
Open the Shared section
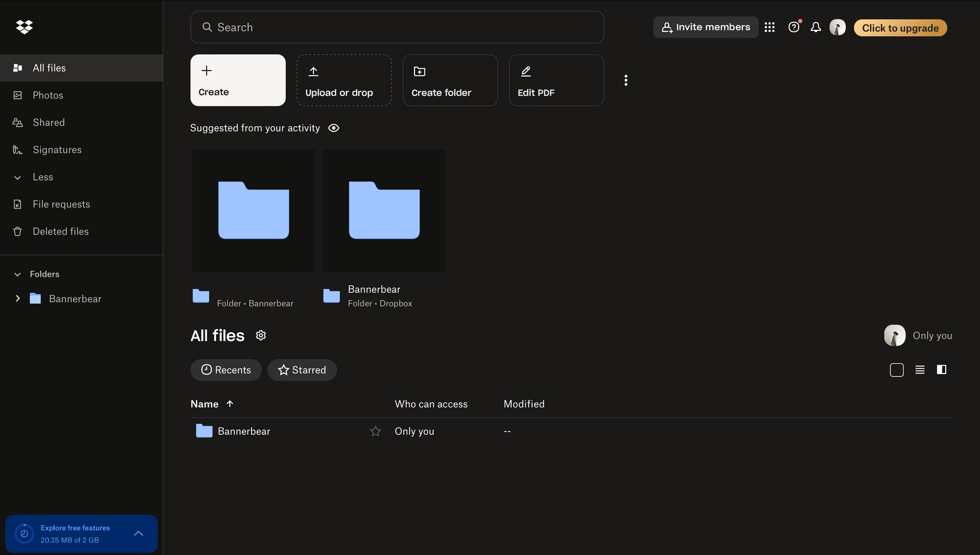(49, 122)
